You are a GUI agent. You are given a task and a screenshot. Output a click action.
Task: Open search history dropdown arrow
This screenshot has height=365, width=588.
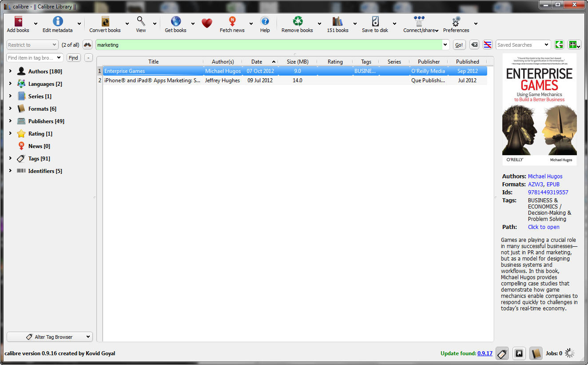446,45
